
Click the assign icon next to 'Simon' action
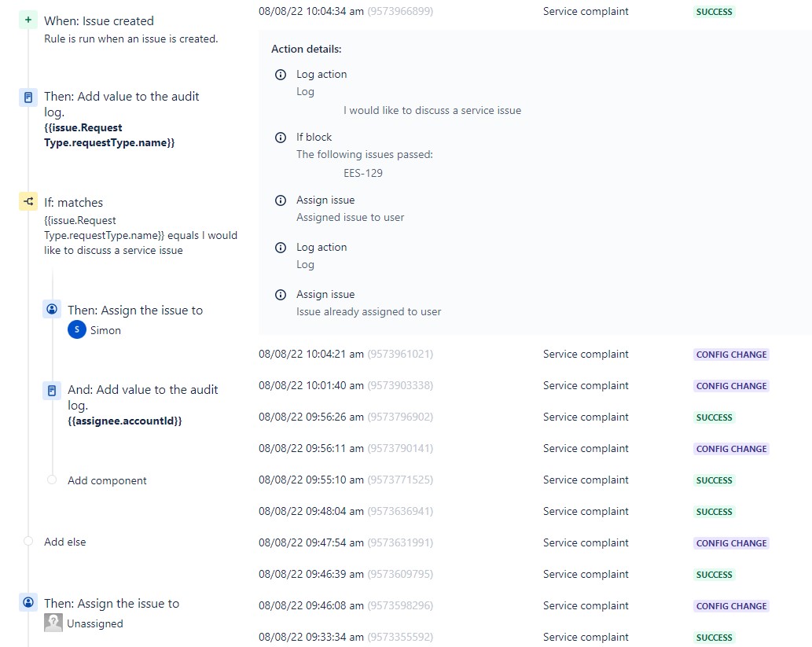52,309
